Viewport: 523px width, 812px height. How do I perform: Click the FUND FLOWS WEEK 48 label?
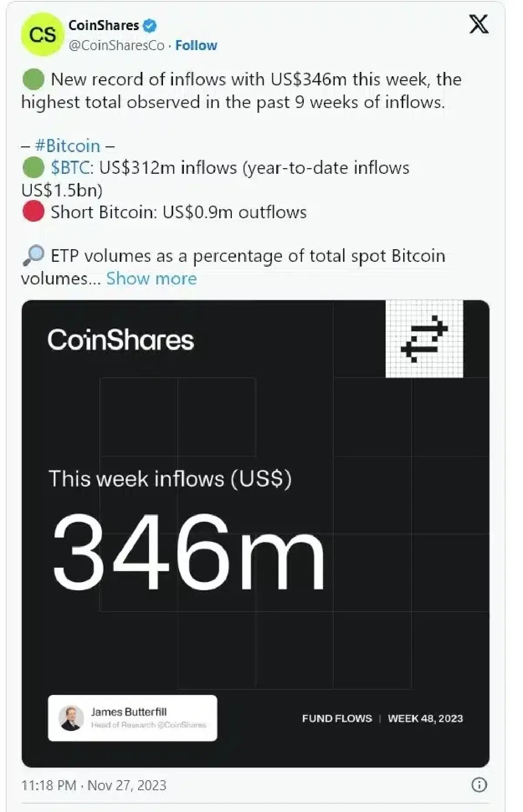[382, 718]
